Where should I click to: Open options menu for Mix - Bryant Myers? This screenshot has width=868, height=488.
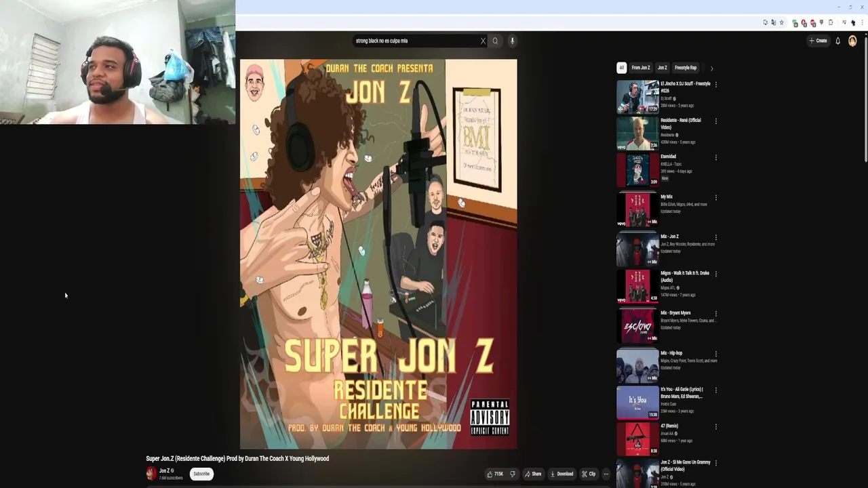coord(716,314)
